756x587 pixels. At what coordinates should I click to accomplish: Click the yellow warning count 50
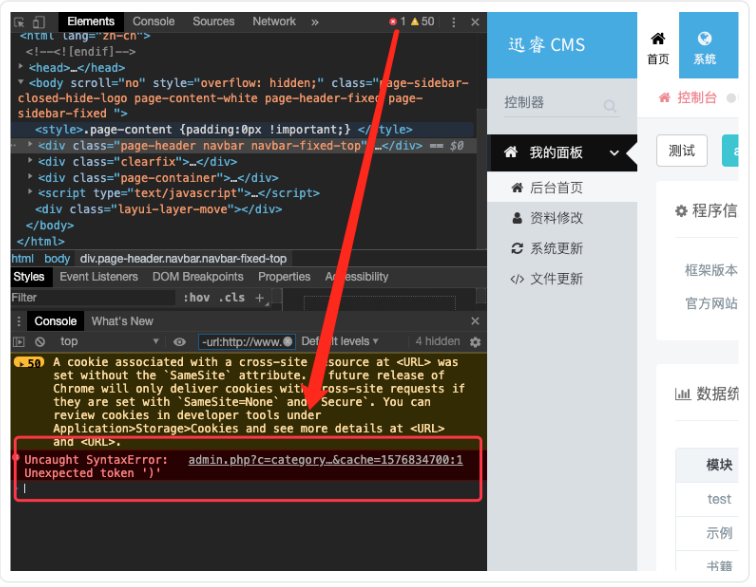click(424, 22)
